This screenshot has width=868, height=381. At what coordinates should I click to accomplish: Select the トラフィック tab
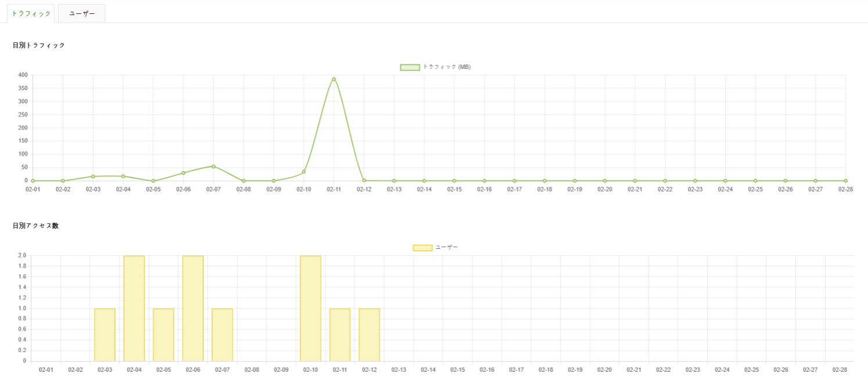(31, 13)
